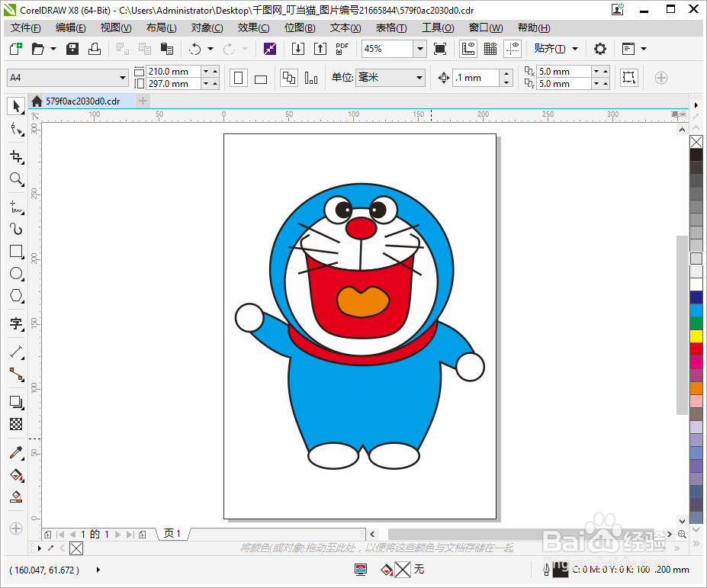Select the Artistic Media tool

click(x=16, y=229)
